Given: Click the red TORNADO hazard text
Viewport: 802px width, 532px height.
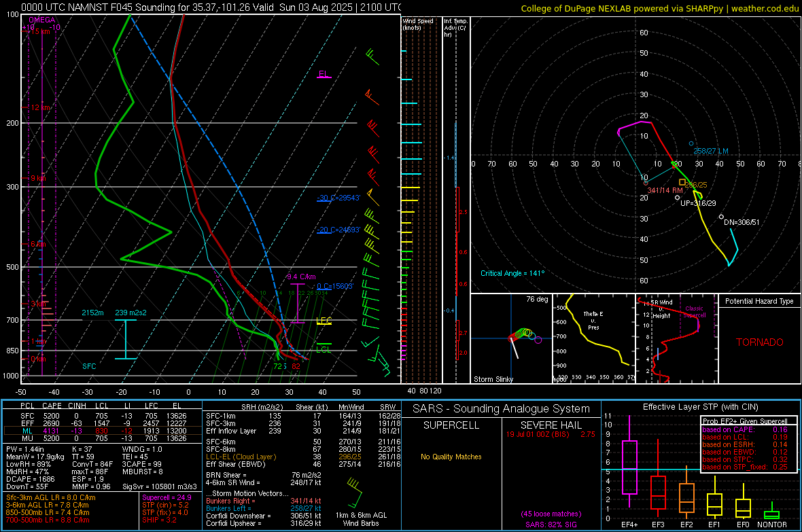Looking at the screenshot, I should (x=760, y=342).
